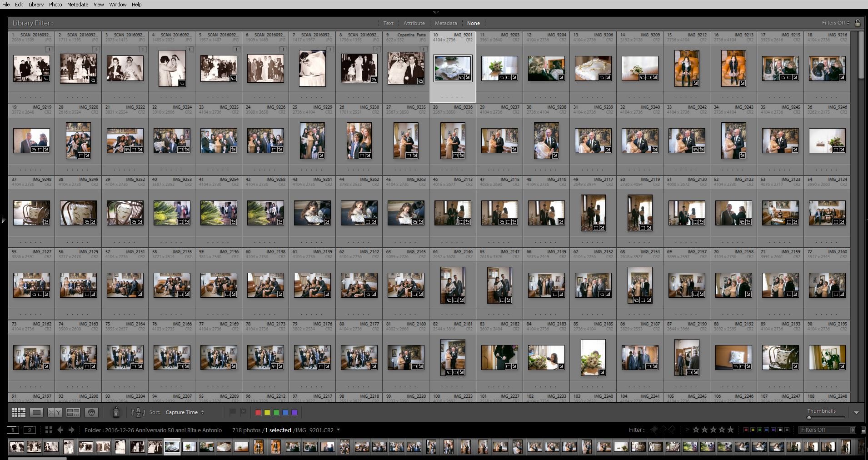The height and width of the screenshot is (460, 868).
Task: Expand toolbar content options triangle
Action: pos(856,413)
